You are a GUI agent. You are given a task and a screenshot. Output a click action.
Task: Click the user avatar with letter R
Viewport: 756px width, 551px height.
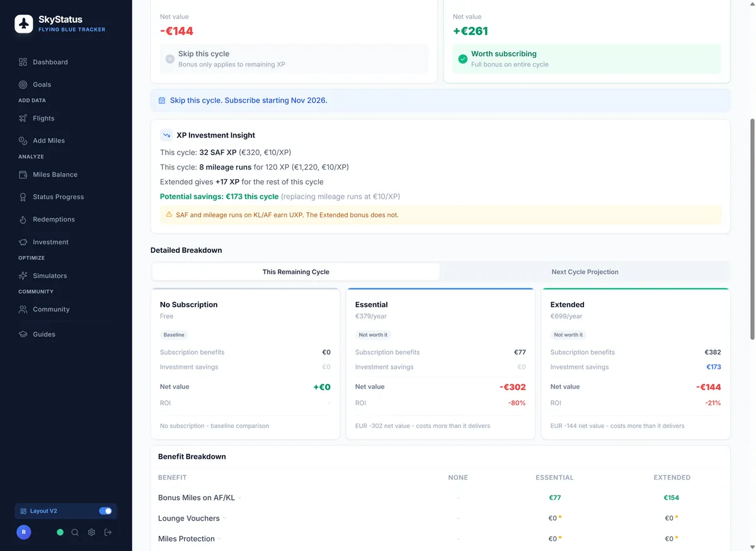pos(23,532)
